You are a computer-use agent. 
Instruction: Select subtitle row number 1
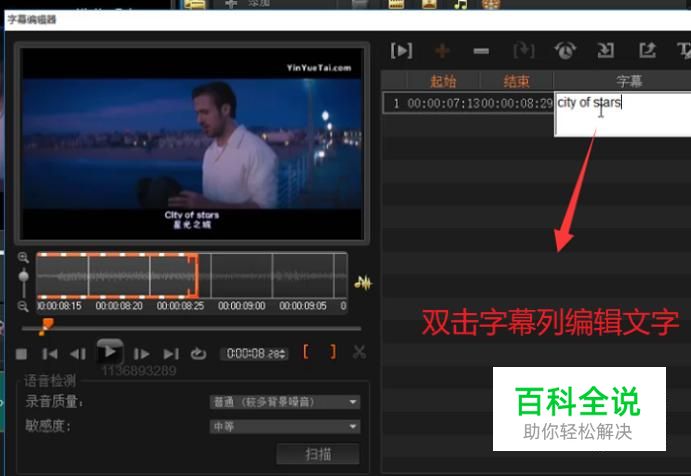[396, 104]
